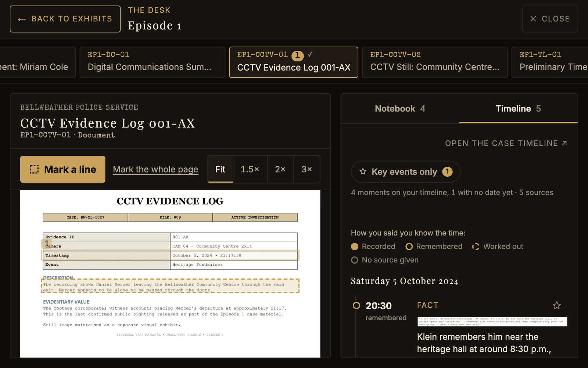Switch to the Timeline tab
The height and width of the screenshot is (368, 588).
[518, 109]
